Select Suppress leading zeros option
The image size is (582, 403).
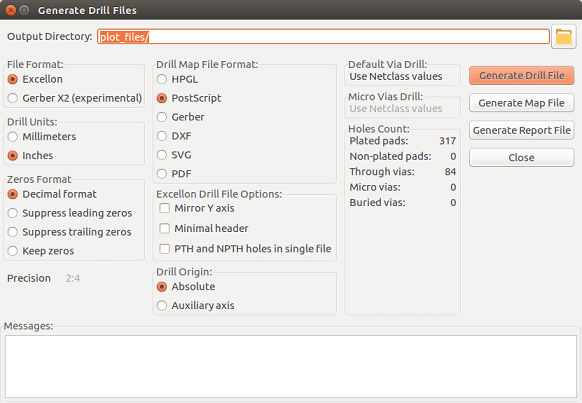click(x=70, y=213)
